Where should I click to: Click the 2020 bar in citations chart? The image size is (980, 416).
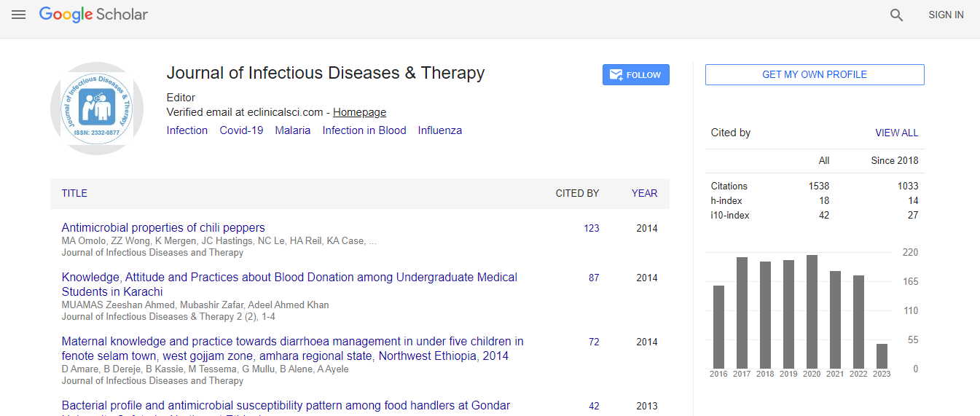click(x=812, y=312)
